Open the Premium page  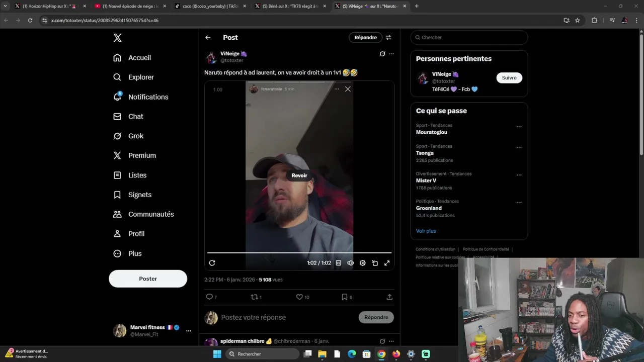click(x=135, y=156)
